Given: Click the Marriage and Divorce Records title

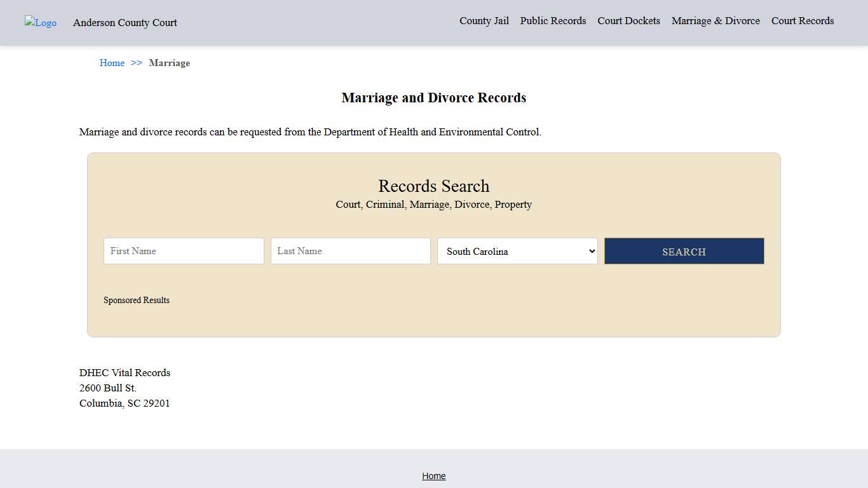Looking at the screenshot, I should (434, 97).
